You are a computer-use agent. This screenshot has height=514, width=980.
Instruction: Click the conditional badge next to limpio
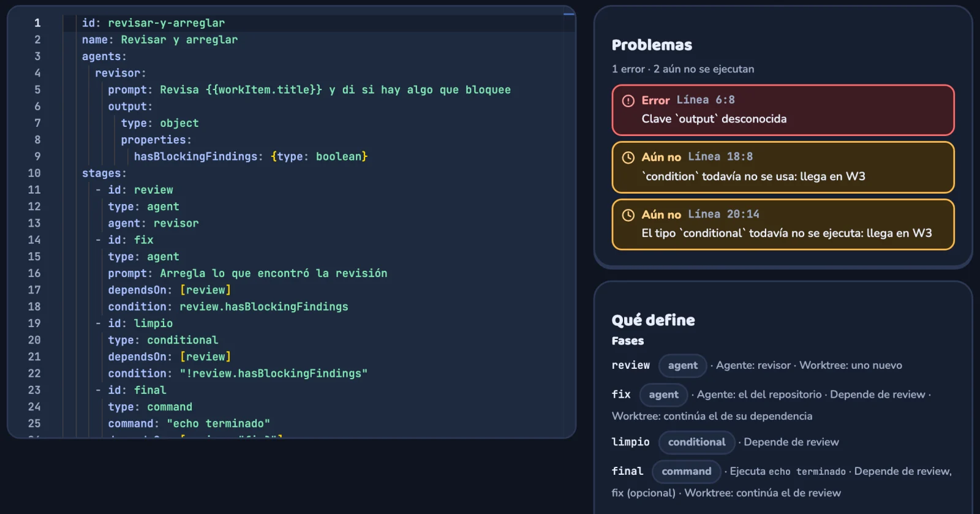pyautogui.click(x=696, y=442)
